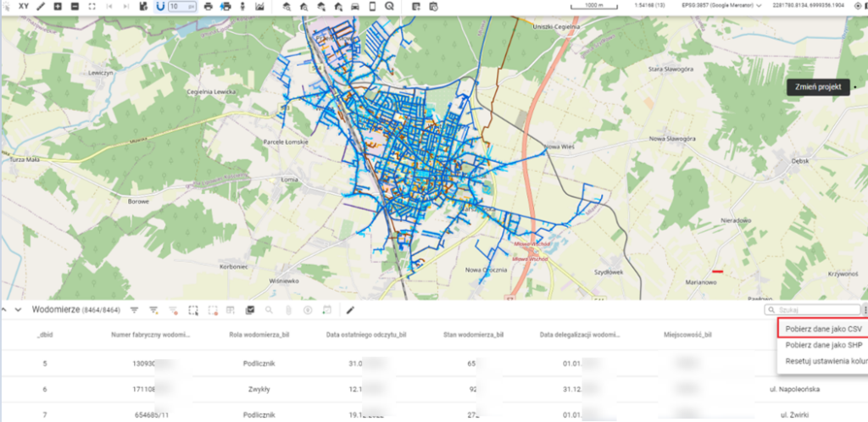Image resolution: width=868 pixels, height=422 pixels.
Task: Click the Szukaj search field
Action: click(814, 310)
